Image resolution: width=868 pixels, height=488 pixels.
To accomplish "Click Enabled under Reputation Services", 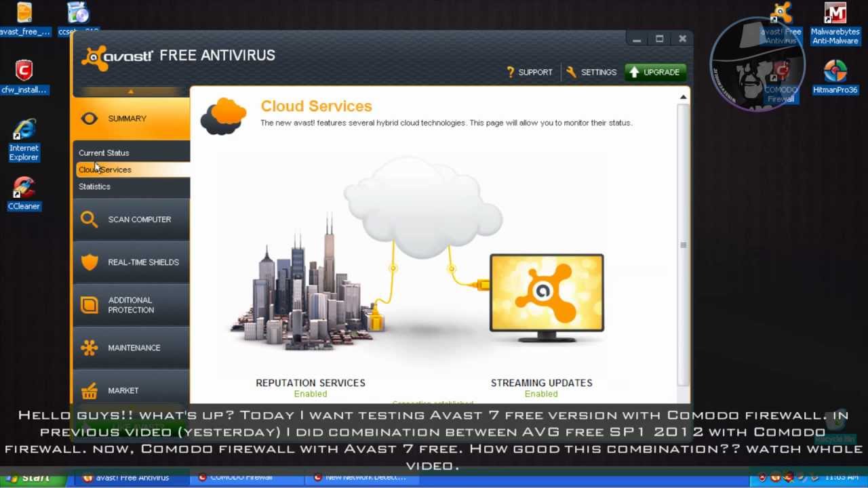I will click(311, 394).
